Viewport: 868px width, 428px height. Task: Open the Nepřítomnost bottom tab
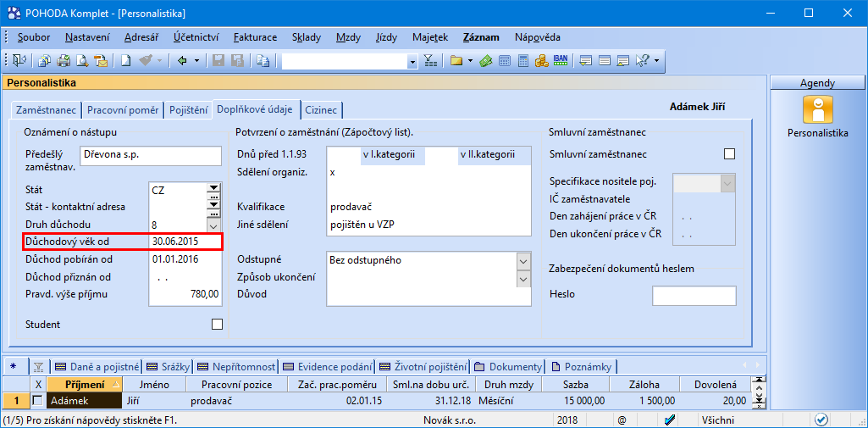[x=235, y=366]
